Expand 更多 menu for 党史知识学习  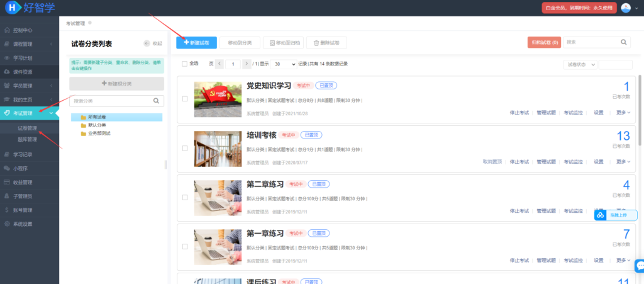(x=623, y=113)
